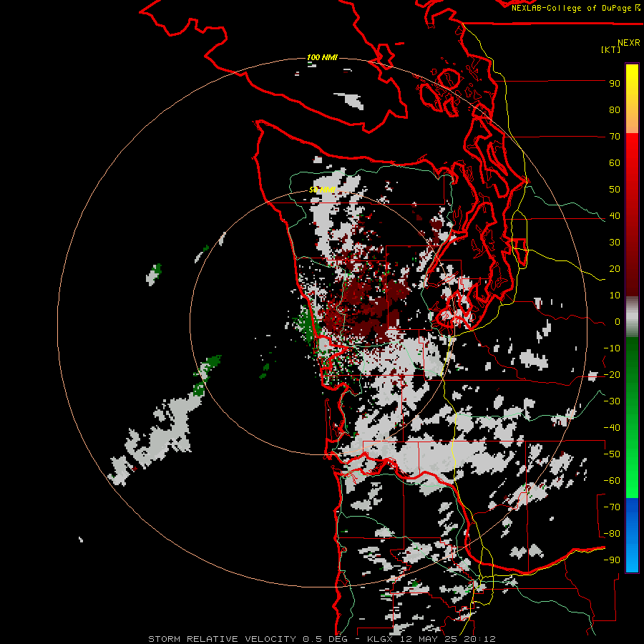The height and width of the screenshot is (644, 644).
Task: Click the blue bottom segment of the color bar
Action: click(x=632, y=535)
